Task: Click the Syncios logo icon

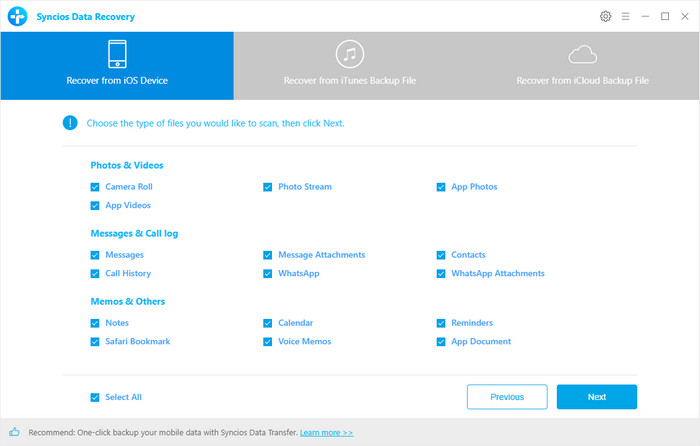Action: pos(17,17)
